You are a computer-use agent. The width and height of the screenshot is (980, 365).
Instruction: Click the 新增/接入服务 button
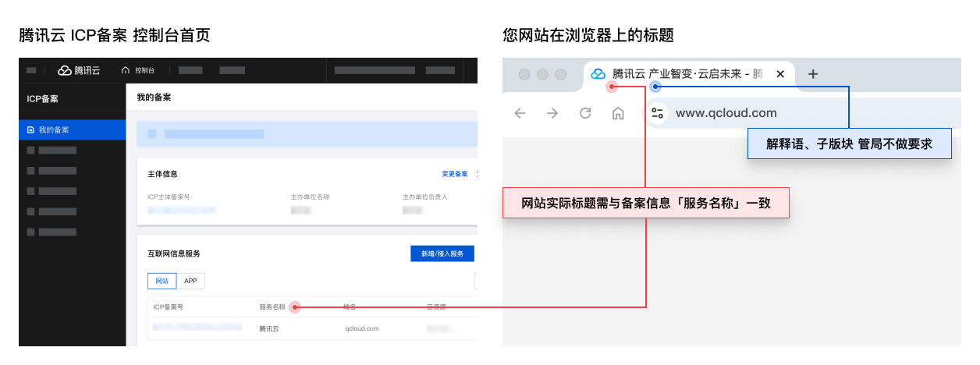pos(442,253)
